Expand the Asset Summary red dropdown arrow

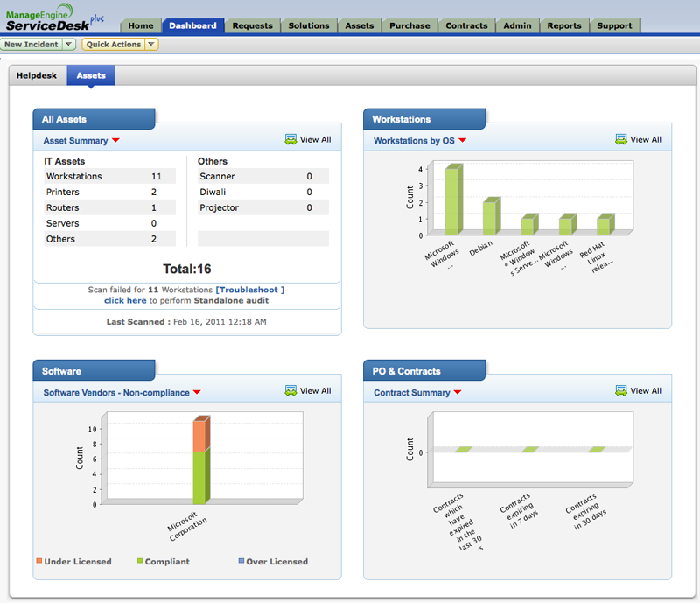click(115, 141)
